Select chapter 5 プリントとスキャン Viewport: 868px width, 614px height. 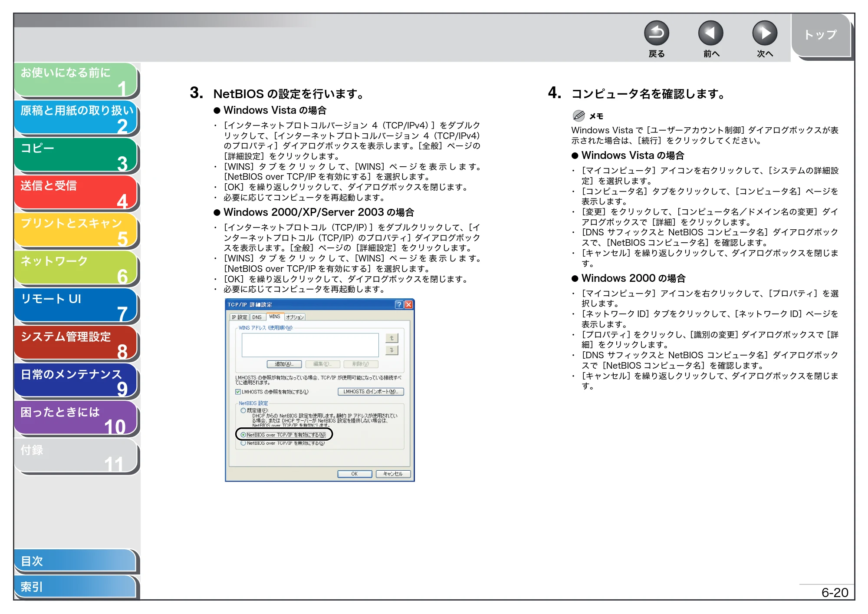tap(76, 230)
